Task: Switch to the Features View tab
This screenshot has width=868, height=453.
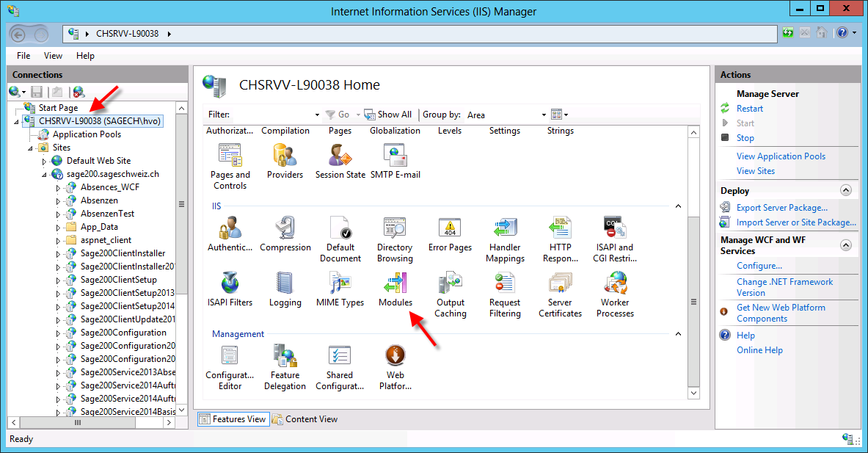Action: pyautogui.click(x=233, y=419)
